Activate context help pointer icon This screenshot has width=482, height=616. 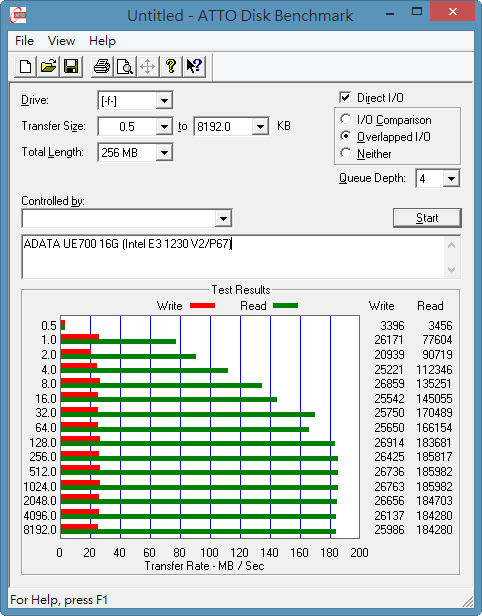click(194, 66)
